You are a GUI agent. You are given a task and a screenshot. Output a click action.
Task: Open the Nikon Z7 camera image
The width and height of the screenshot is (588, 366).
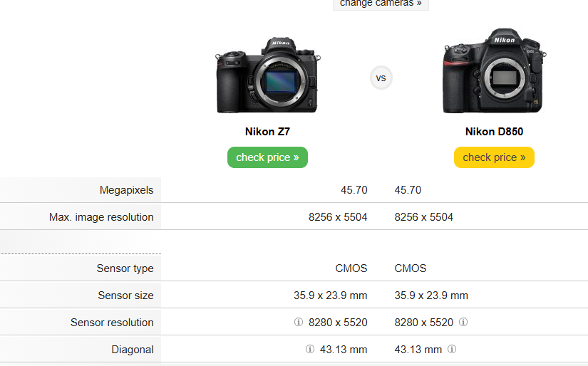267,75
